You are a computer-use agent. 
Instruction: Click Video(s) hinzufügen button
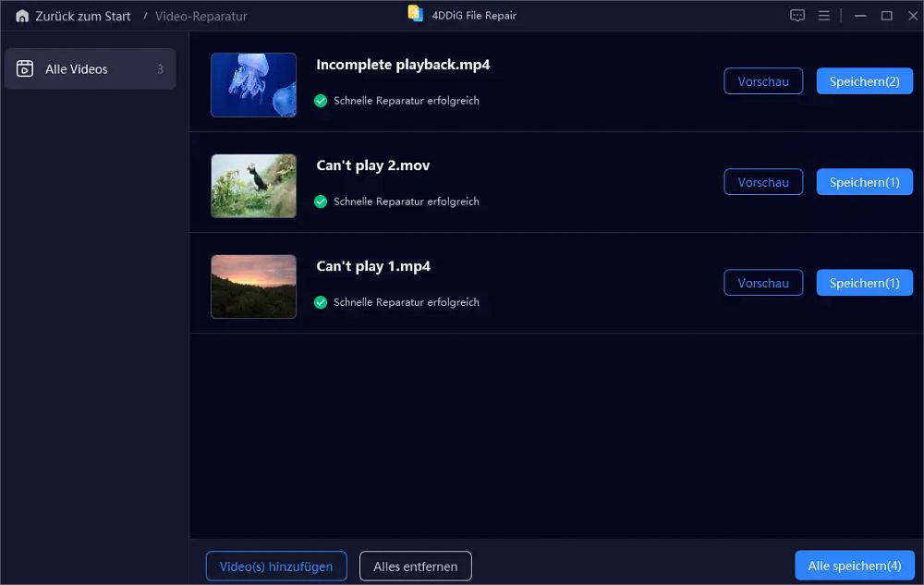click(x=276, y=567)
